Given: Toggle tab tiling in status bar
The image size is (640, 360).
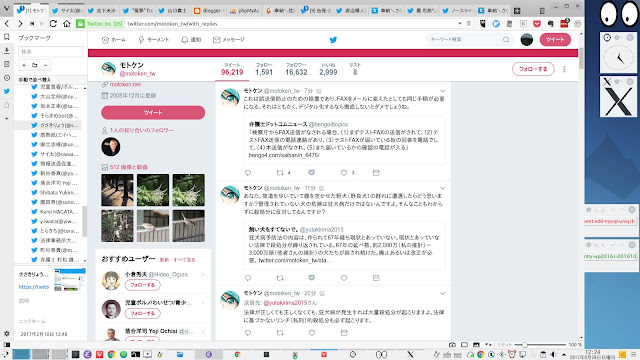Looking at the screenshot, I should [464, 345].
